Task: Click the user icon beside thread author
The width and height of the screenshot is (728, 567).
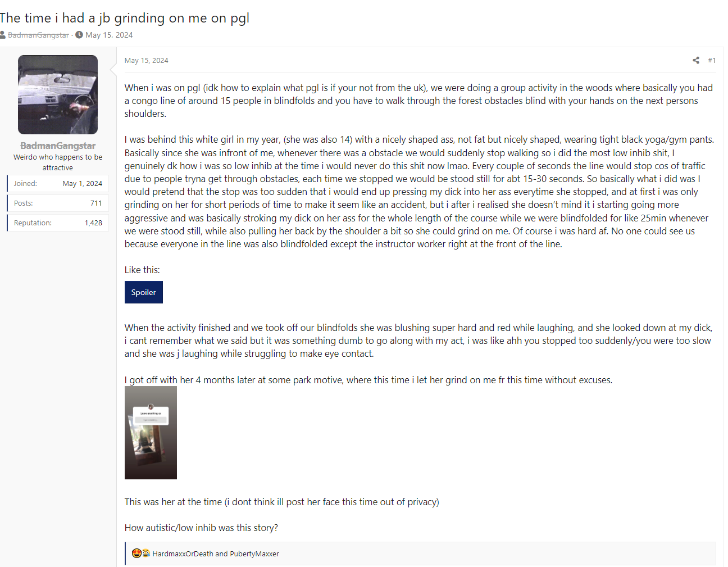Action: [3, 35]
